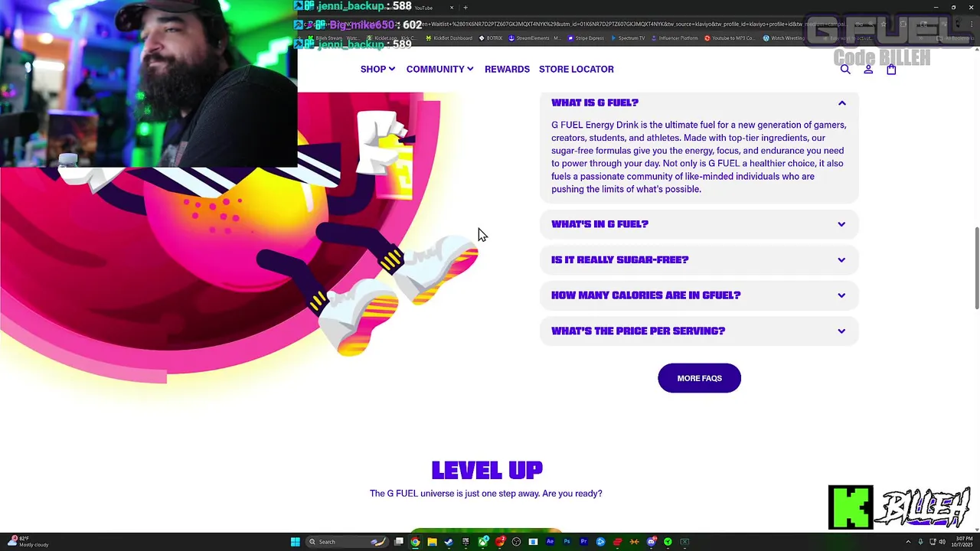Open the Windows Start menu
Screen dimensions: 980x551
point(296,542)
